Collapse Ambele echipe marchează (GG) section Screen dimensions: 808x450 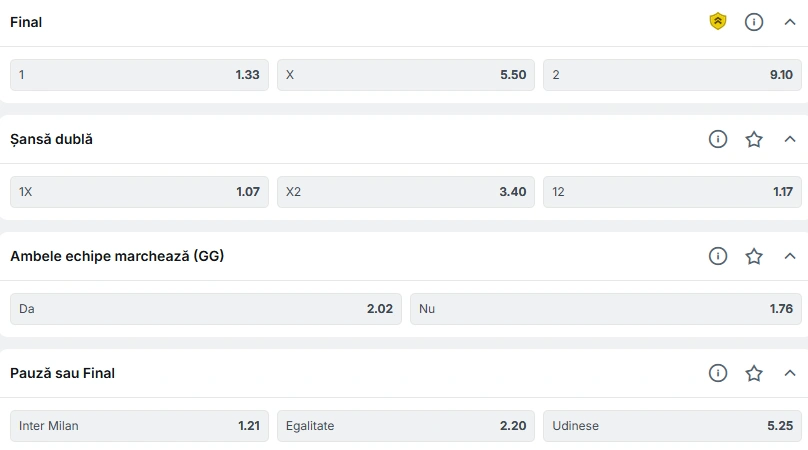(790, 256)
